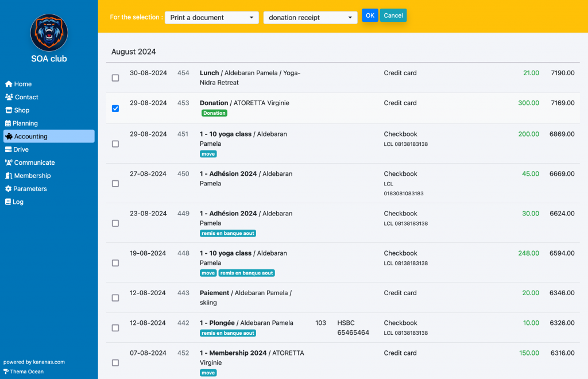Click the Membership door icon
Viewport: 588px width, 379px height.
coord(9,176)
